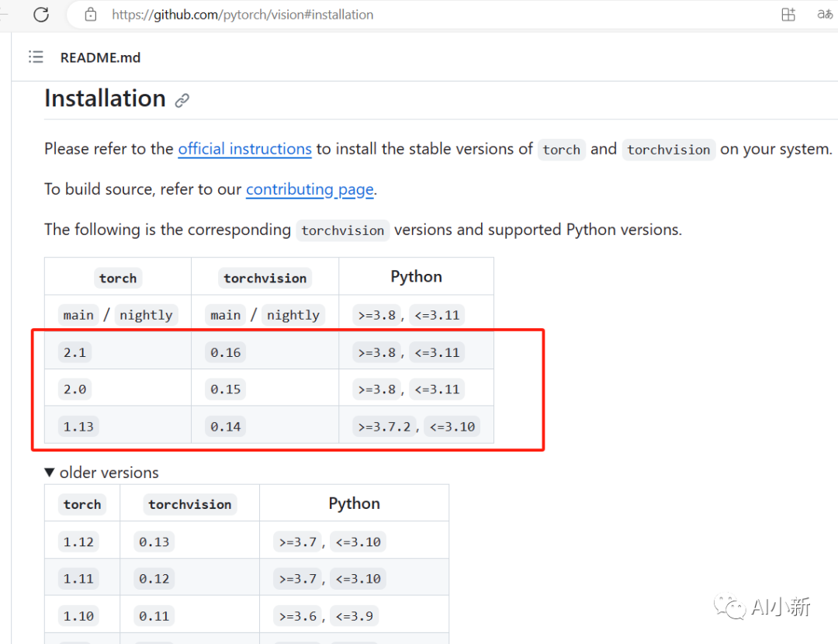Click the 1.10 torch version cell

click(78, 617)
